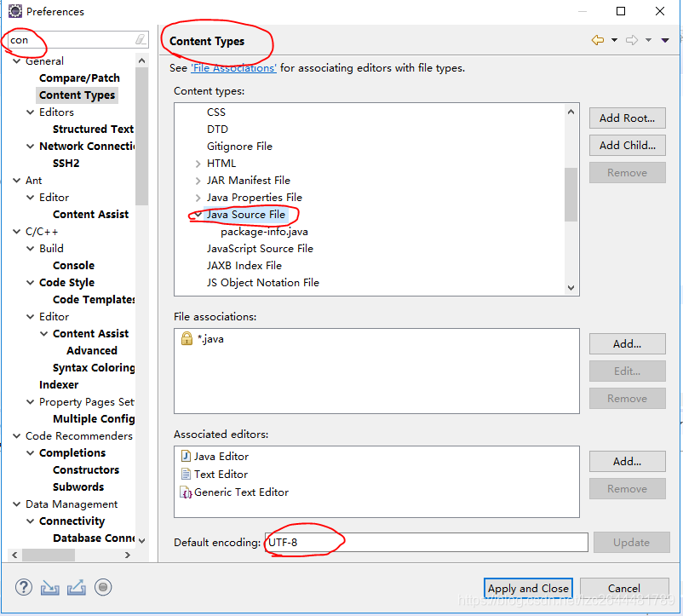Collapse the Java Source File node

coord(198,215)
